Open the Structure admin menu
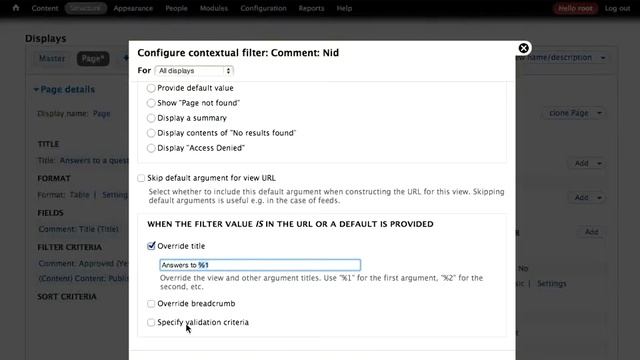Viewport: 640px width, 360px height. click(86, 8)
